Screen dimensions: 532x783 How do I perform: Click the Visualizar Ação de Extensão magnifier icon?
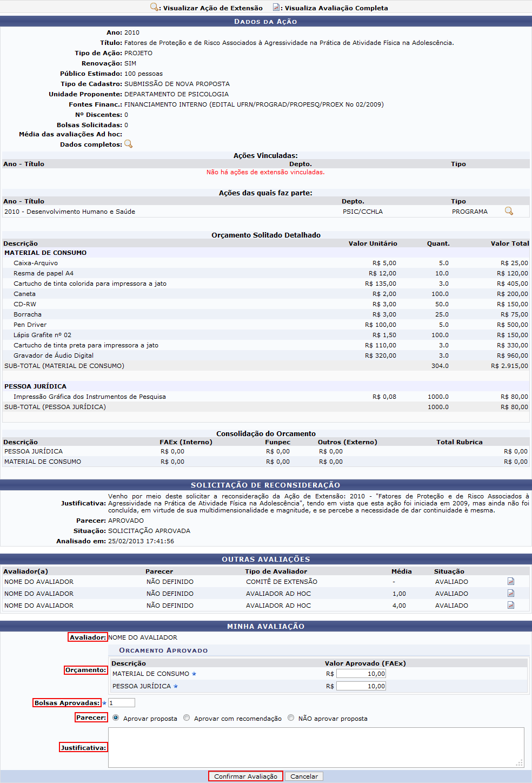(x=154, y=7)
